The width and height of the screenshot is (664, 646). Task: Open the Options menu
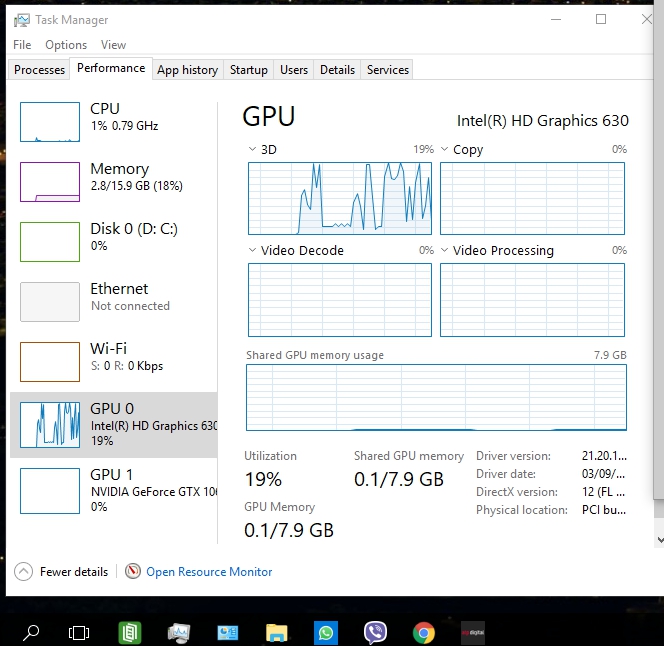(x=66, y=45)
